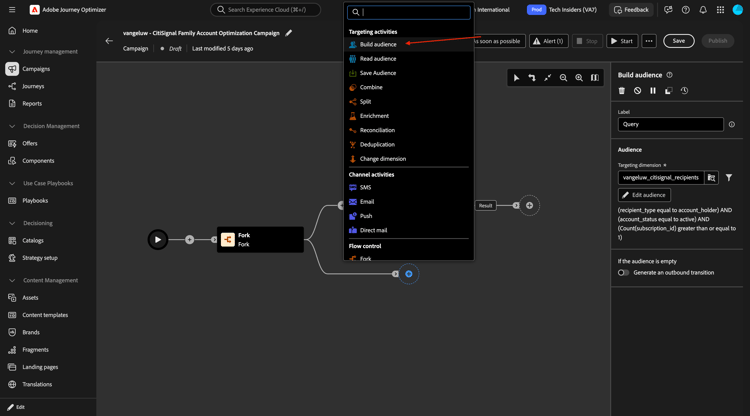Open the help question mark icon
The height and width of the screenshot is (416, 750).
point(685,10)
